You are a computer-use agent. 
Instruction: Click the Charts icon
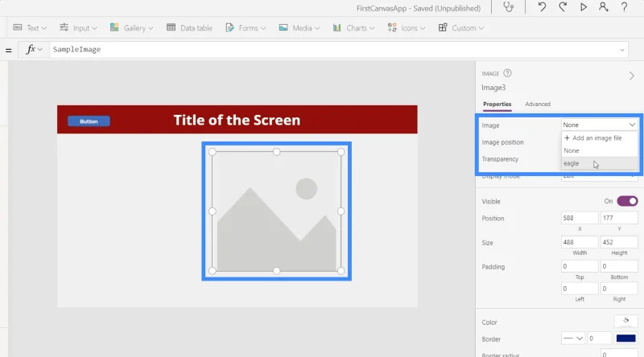coord(337,27)
